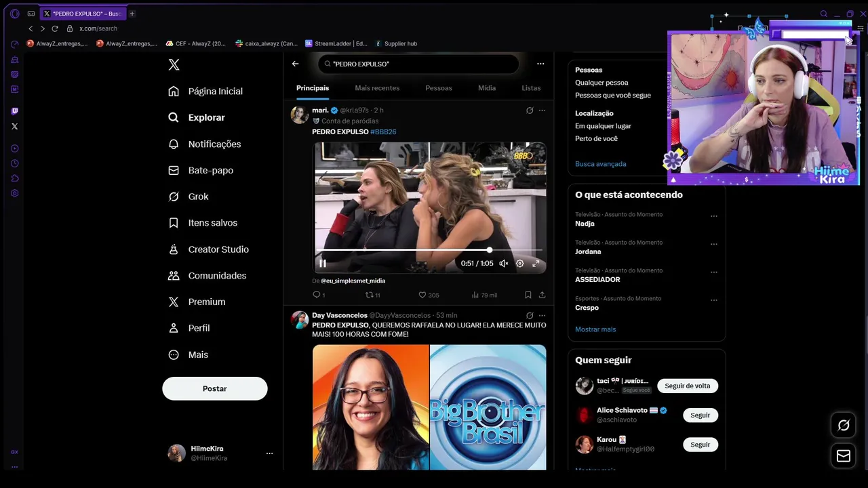The height and width of the screenshot is (488, 868).
Task: Follow Alice Schiavoto
Action: tap(700, 415)
